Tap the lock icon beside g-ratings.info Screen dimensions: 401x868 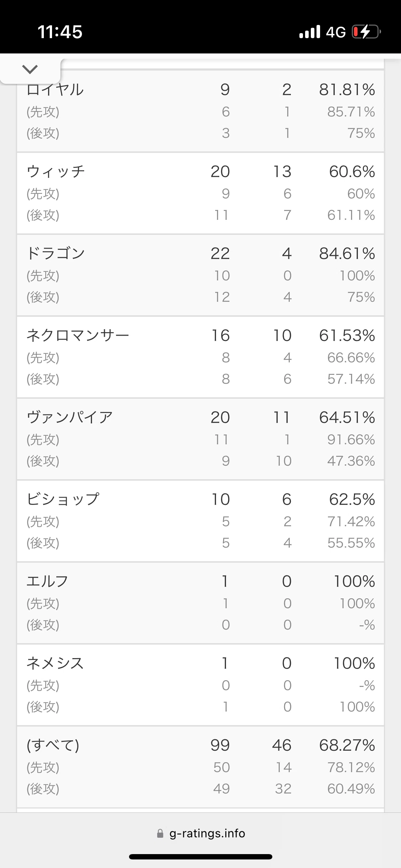click(x=160, y=833)
